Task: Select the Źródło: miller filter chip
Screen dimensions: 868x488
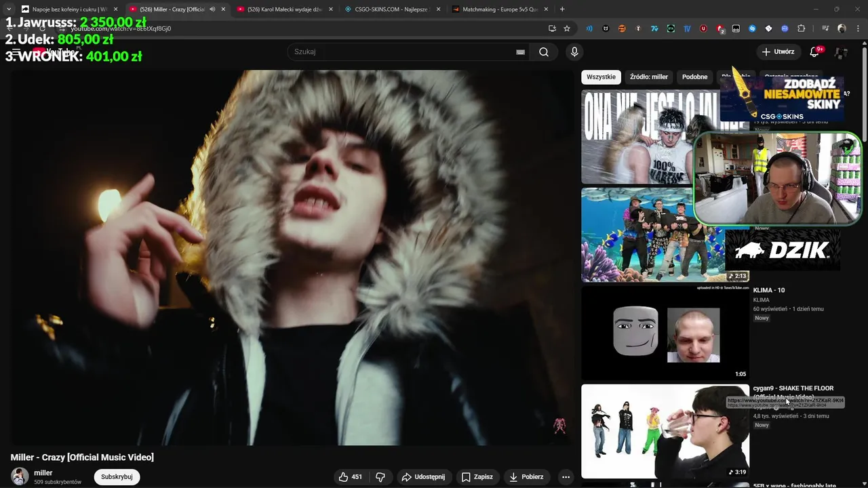Action: [649, 77]
